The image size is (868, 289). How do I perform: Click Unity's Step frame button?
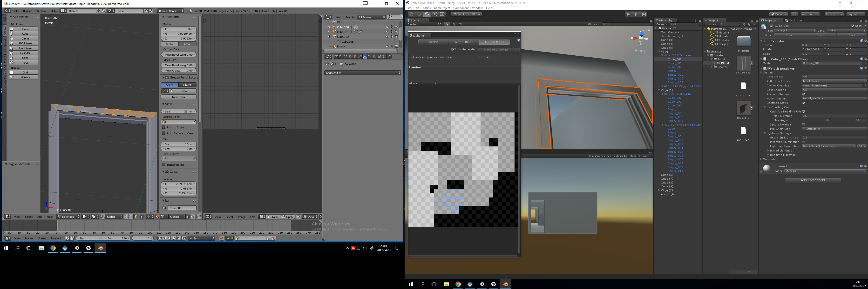[x=644, y=14]
